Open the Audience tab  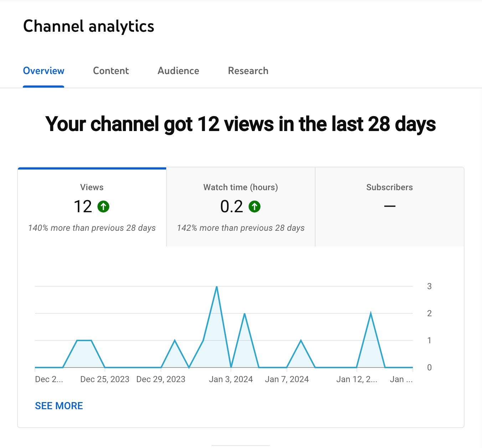coord(178,71)
